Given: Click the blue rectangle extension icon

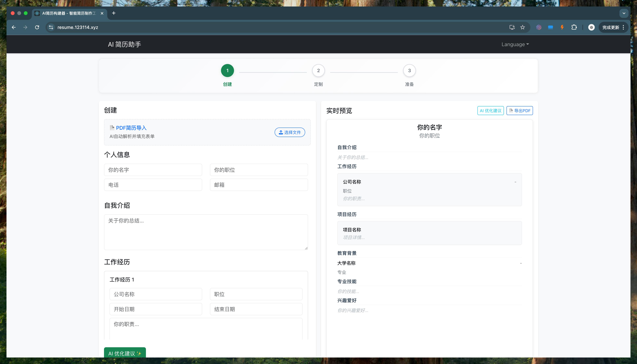Looking at the screenshot, I should click(x=551, y=27).
